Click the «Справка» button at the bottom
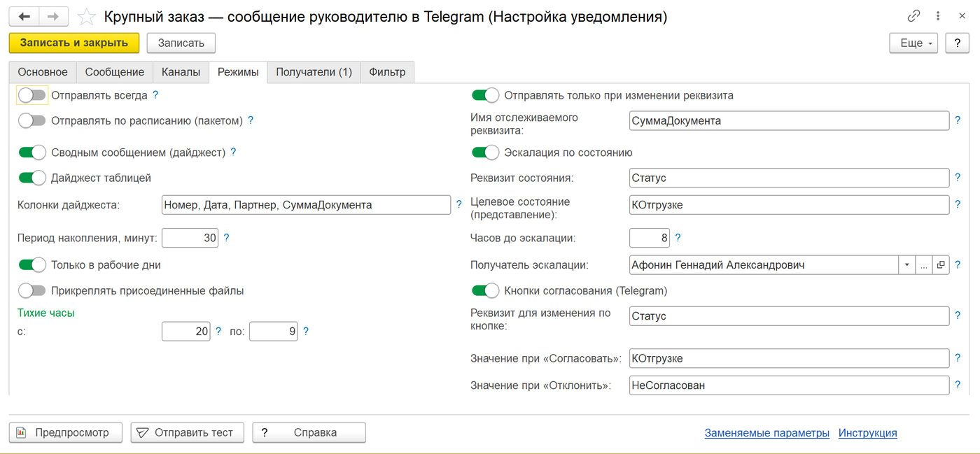The image size is (980, 454). [309, 432]
